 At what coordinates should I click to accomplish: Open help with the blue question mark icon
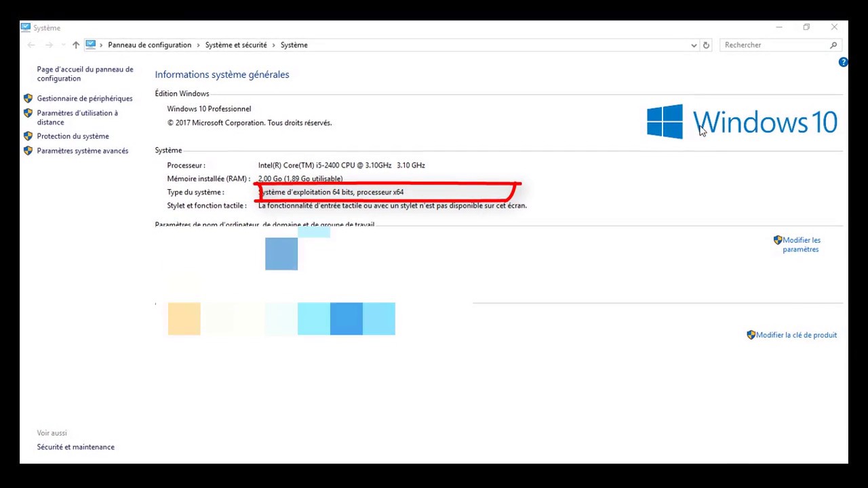point(843,62)
